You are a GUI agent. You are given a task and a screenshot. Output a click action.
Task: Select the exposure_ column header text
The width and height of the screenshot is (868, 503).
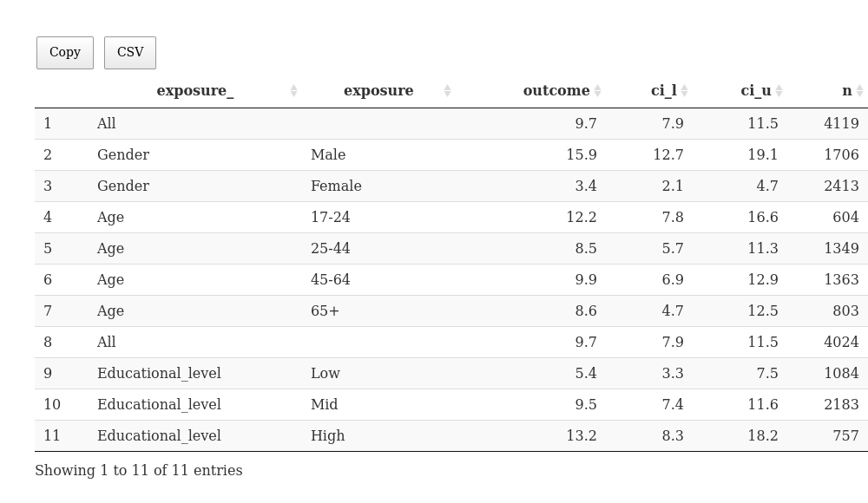pyautogui.click(x=194, y=91)
